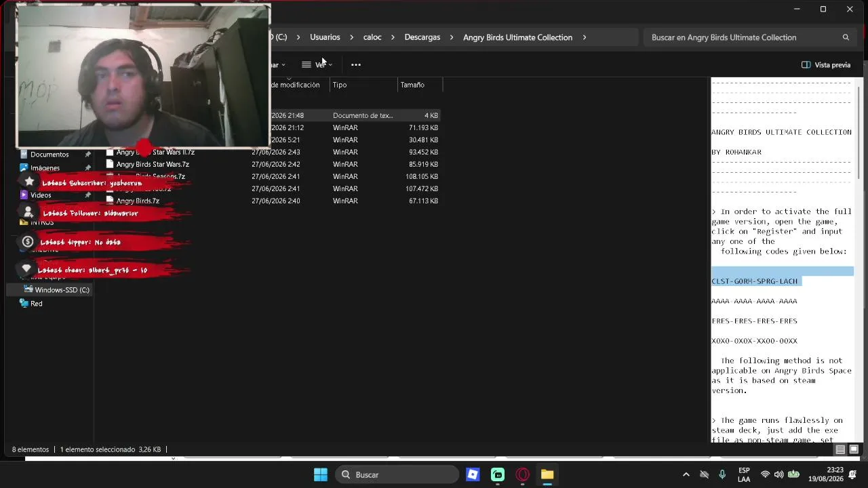Screen dimensions: 868x488
Task: Click the magnifier icon in the Explorer search box
Action: click(846, 37)
